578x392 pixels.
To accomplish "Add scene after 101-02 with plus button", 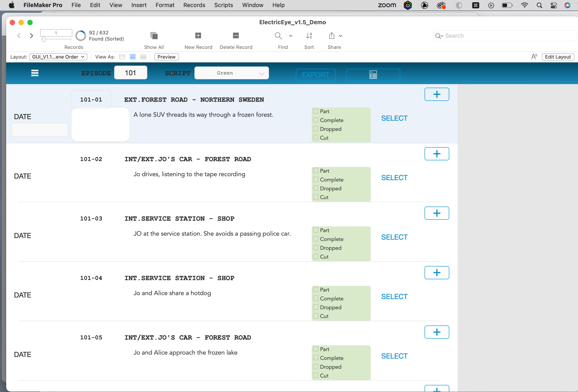I will point(436,154).
